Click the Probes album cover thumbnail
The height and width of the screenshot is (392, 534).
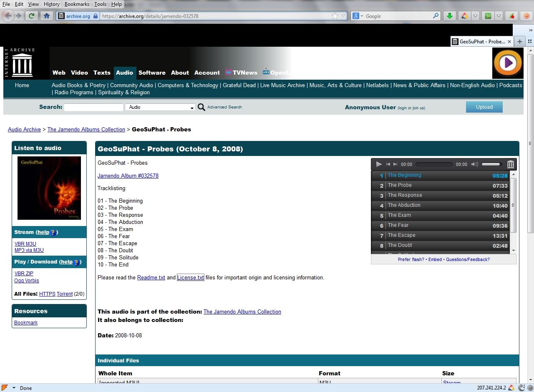(49, 188)
